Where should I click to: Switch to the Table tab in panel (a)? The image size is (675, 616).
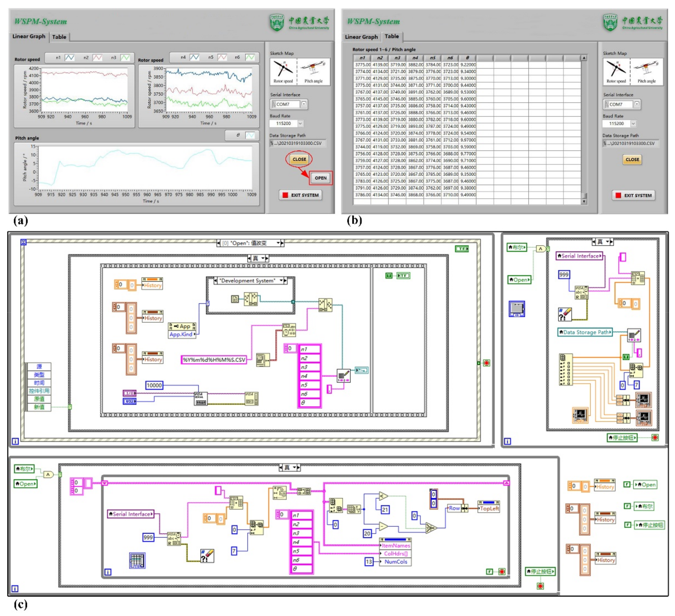pyautogui.click(x=59, y=37)
